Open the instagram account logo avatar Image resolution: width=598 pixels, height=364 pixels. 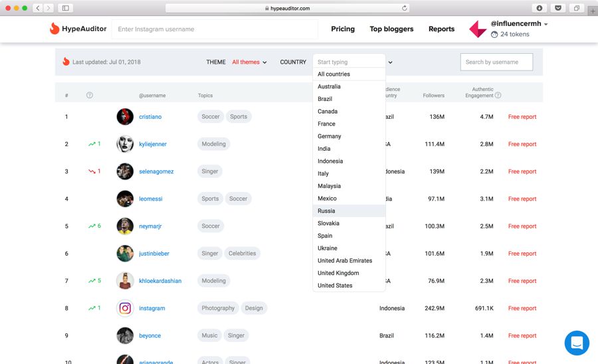coord(125,308)
